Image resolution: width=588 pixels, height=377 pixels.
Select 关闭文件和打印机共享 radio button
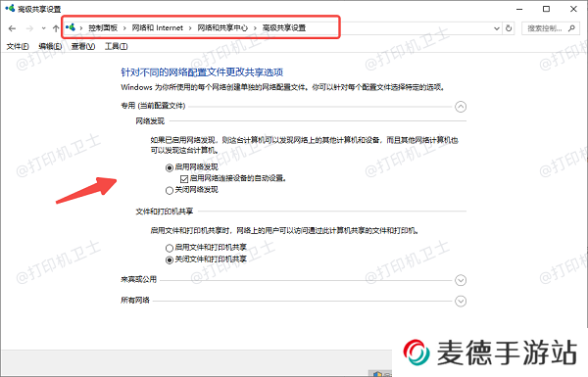170,259
